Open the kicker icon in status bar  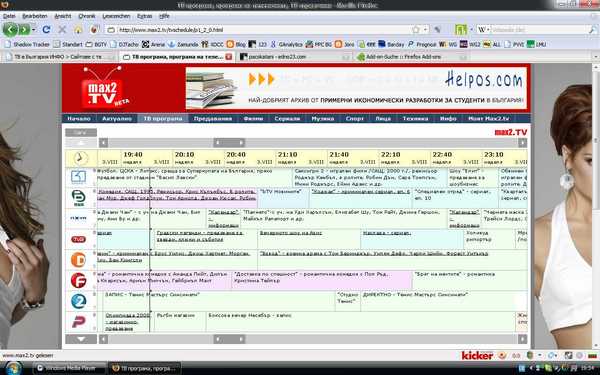pyautogui.click(x=477, y=356)
